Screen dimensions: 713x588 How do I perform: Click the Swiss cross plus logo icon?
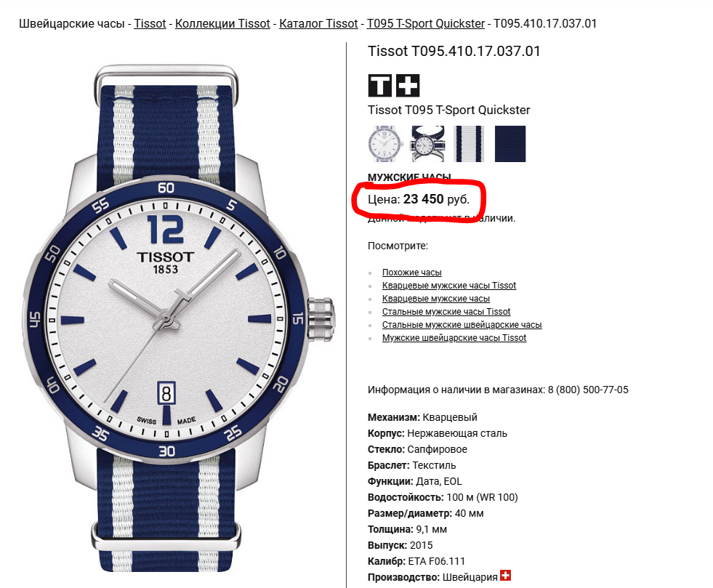408,86
